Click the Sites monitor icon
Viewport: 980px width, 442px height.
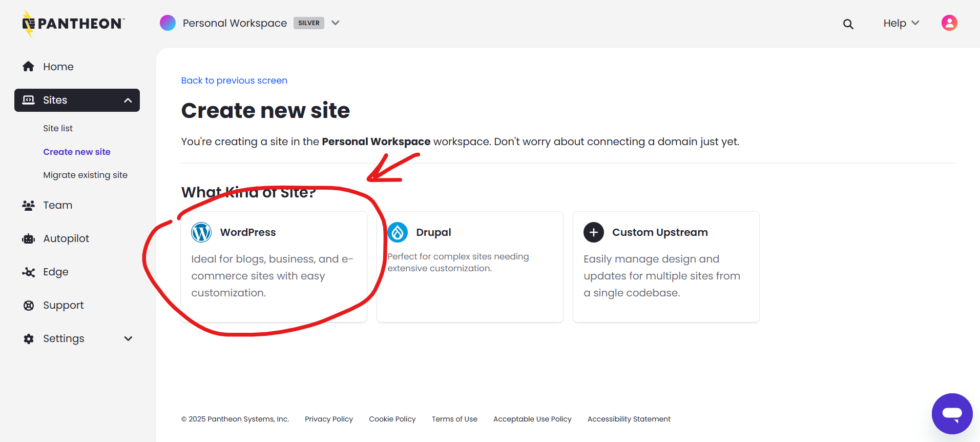(x=29, y=100)
